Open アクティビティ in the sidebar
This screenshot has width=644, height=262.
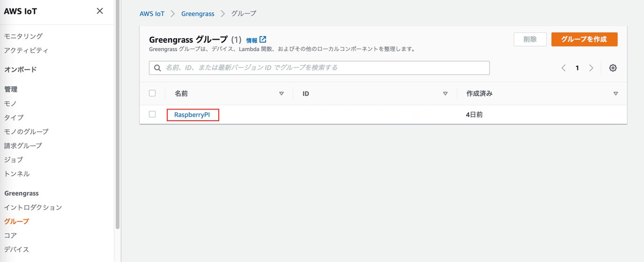point(26,50)
